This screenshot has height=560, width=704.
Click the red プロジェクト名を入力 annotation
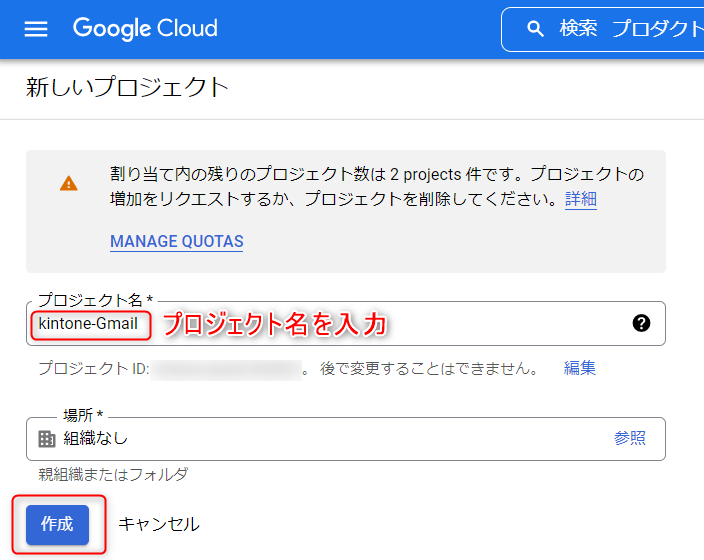(274, 324)
